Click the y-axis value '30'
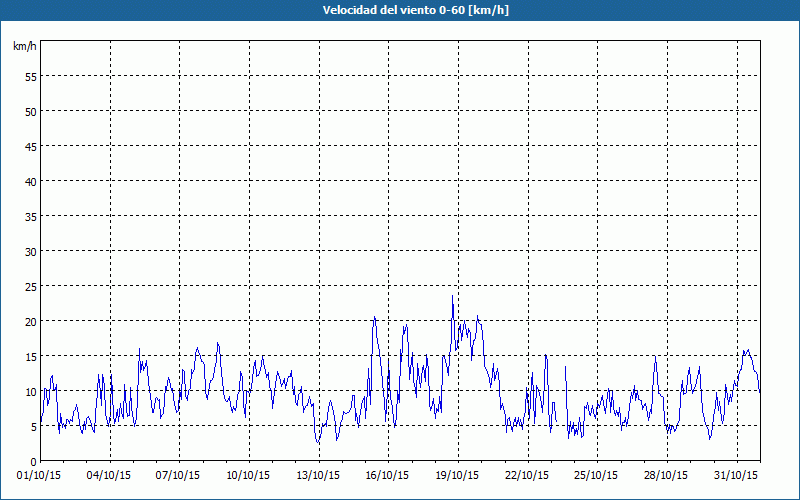The width and height of the screenshot is (800, 500). [x=31, y=252]
